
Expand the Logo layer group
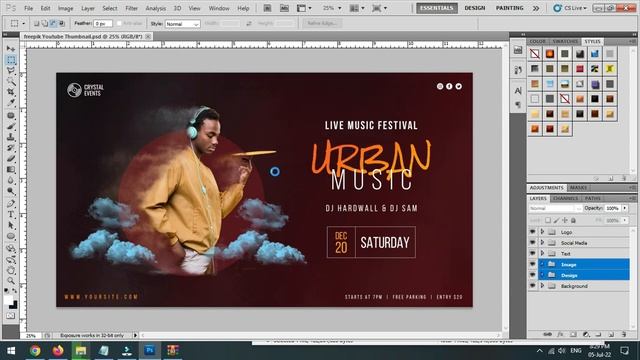[542, 232]
